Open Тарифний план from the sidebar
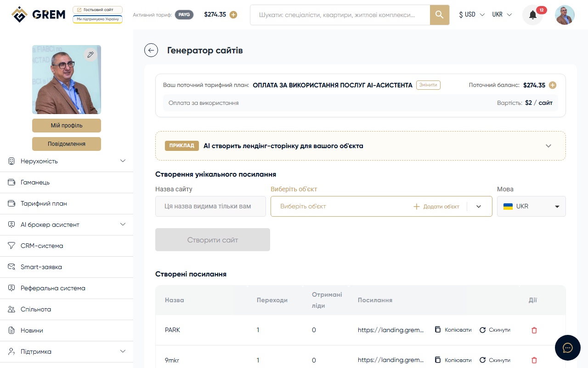Image resolution: width=588 pixels, height=368 pixels. coord(43,203)
